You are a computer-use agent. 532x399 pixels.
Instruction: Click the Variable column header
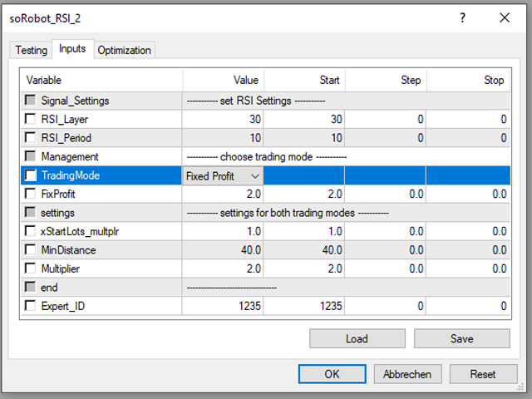click(x=101, y=80)
